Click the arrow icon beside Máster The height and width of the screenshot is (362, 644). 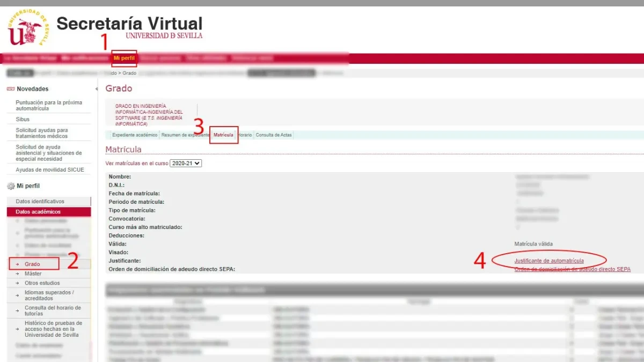click(x=17, y=274)
